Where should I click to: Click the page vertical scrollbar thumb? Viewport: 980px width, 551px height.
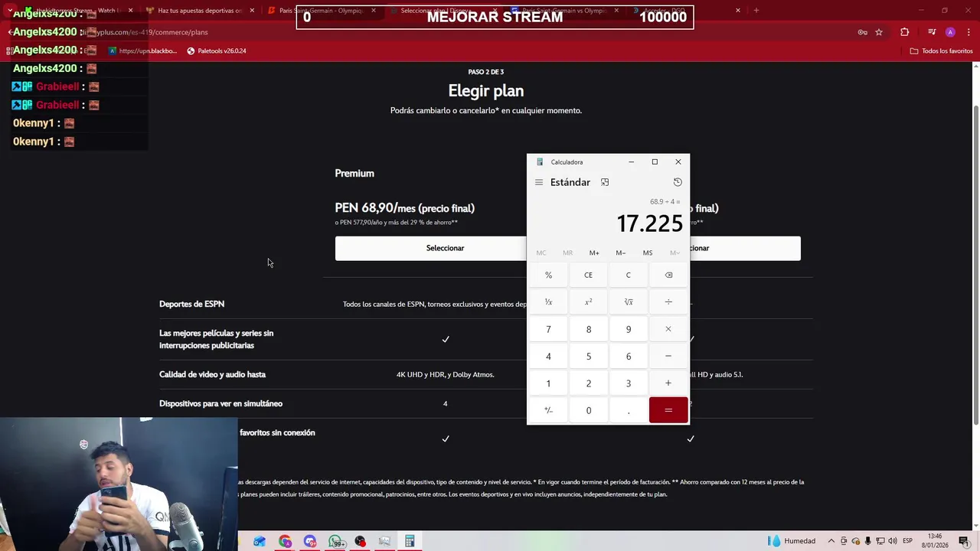pos(975,264)
